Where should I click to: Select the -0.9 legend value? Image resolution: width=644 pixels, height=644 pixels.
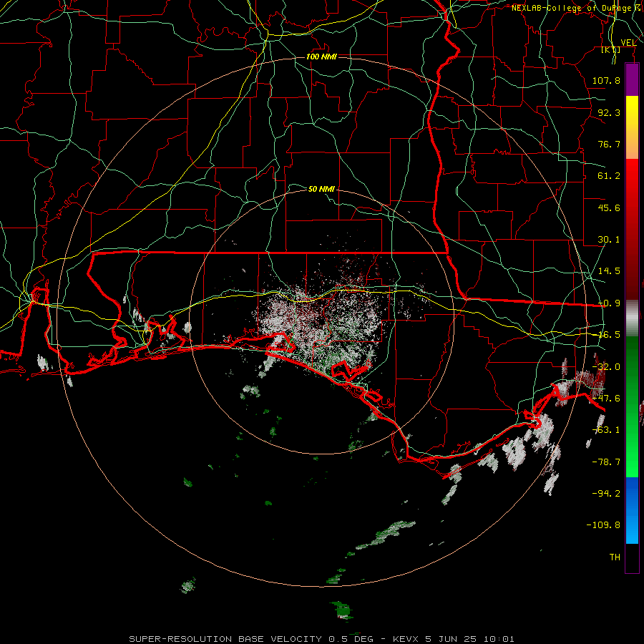(x=609, y=303)
